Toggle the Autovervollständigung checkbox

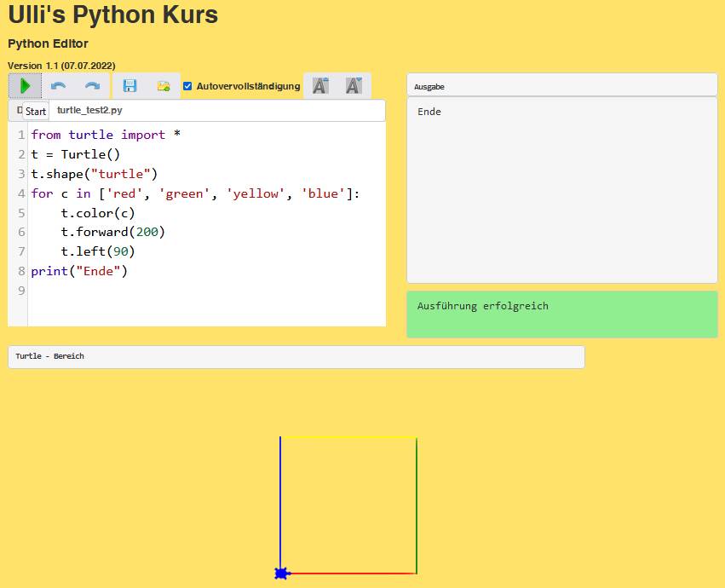tap(187, 86)
